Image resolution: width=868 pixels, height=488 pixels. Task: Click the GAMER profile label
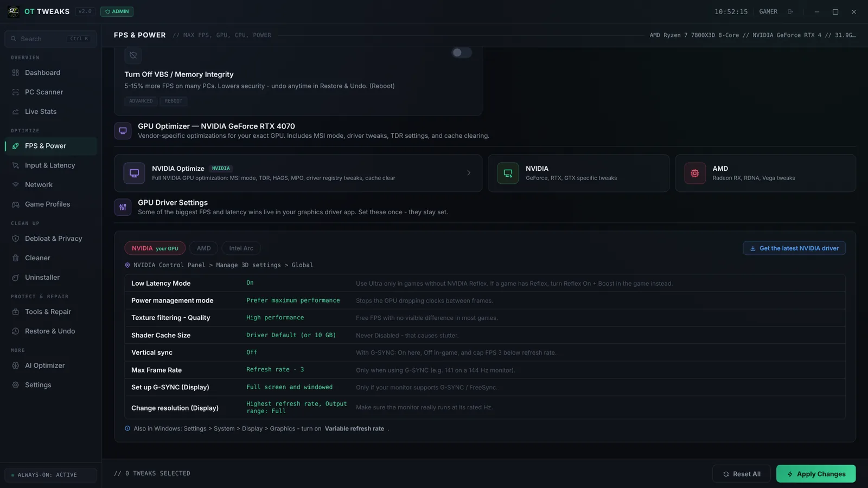768,12
